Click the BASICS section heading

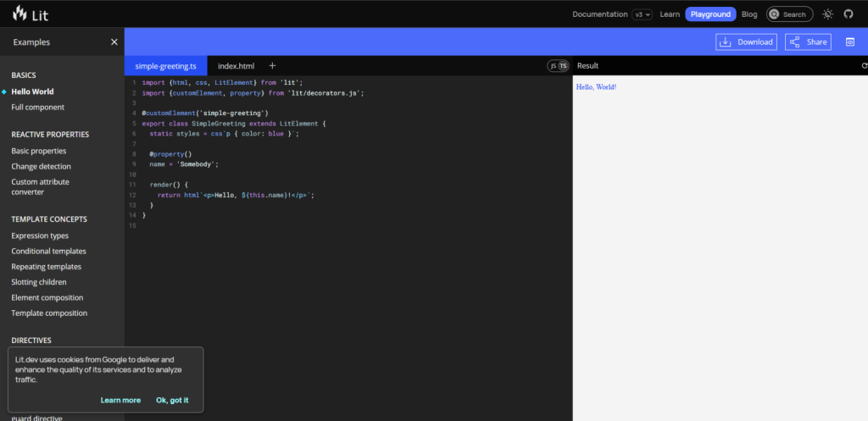pos(24,75)
